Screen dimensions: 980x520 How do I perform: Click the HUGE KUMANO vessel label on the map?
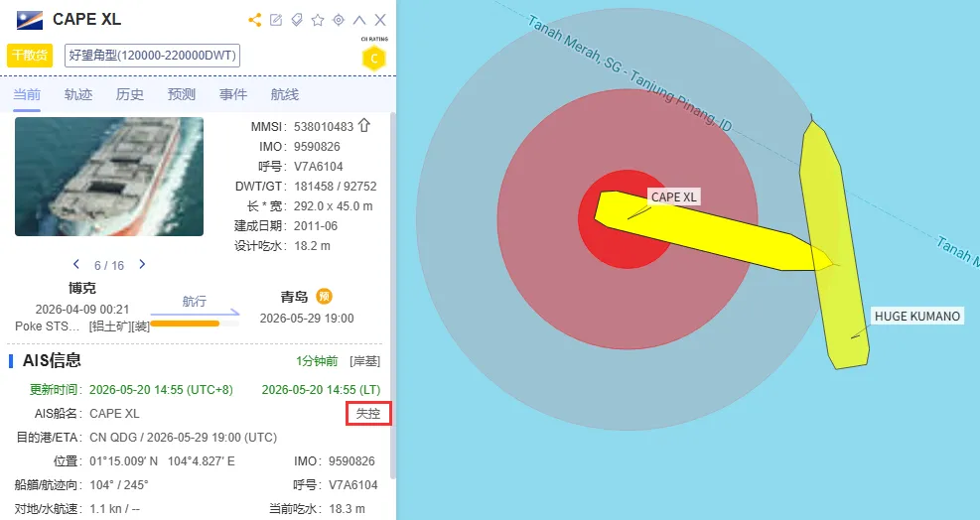(x=916, y=317)
